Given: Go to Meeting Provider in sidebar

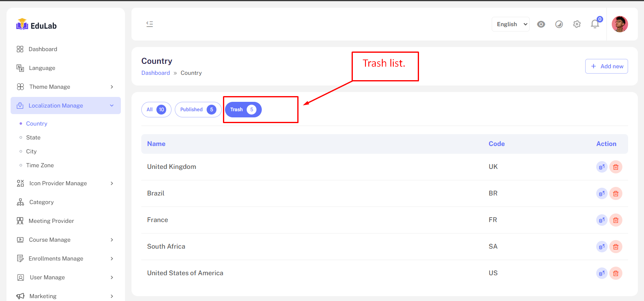Looking at the screenshot, I should tap(51, 221).
